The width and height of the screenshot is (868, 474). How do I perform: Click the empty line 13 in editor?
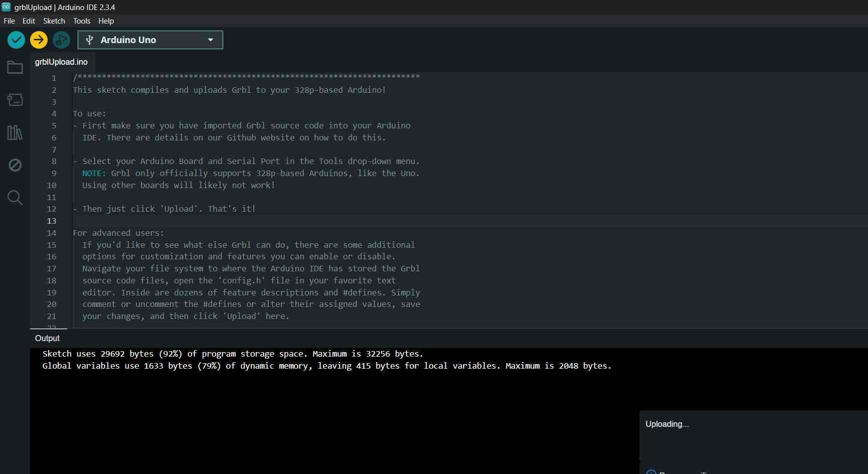[x=470, y=221]
